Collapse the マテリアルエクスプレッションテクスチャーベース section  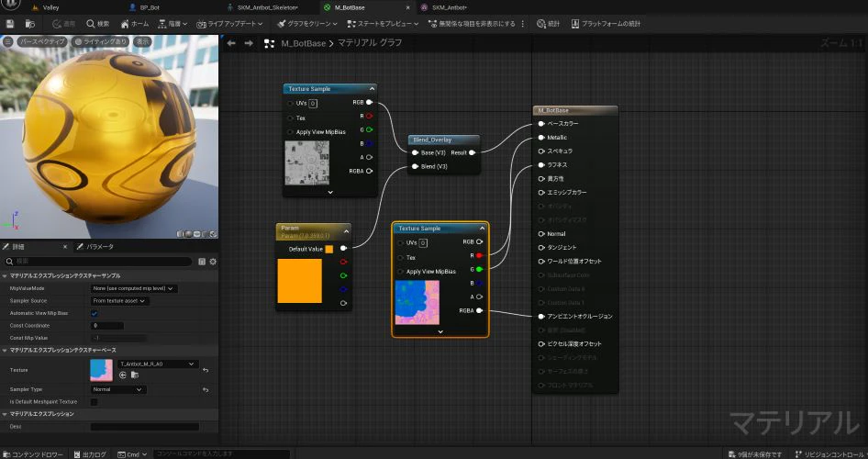[x=5, y=350]
